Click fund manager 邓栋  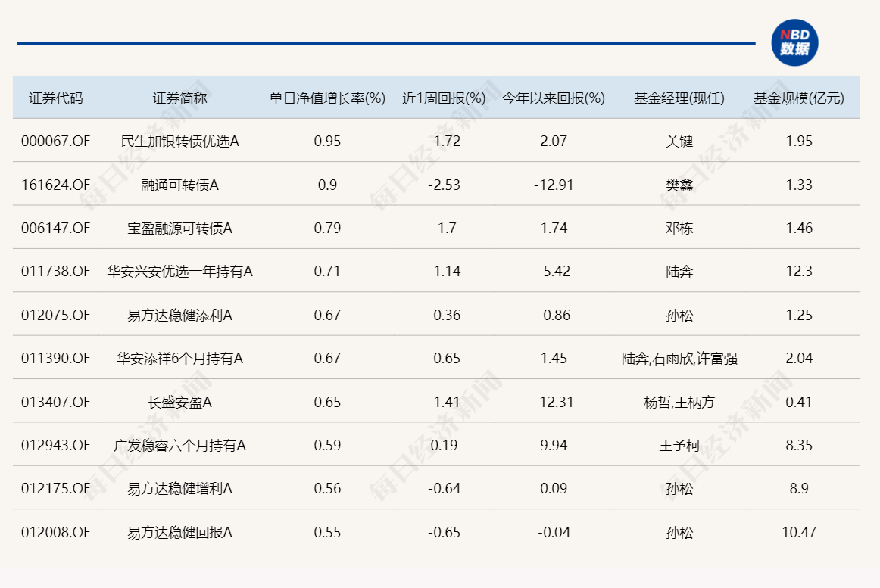679,228
